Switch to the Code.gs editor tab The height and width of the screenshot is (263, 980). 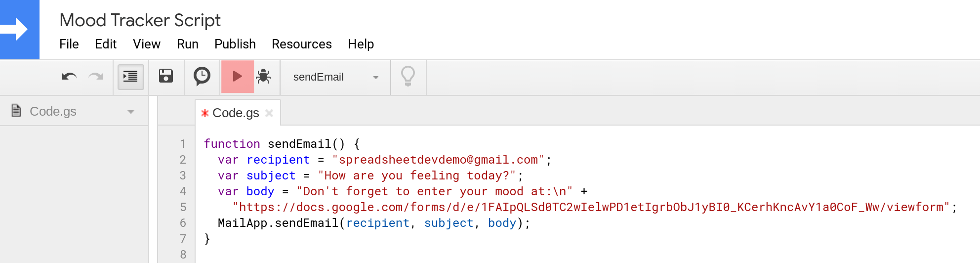point(236,113)
